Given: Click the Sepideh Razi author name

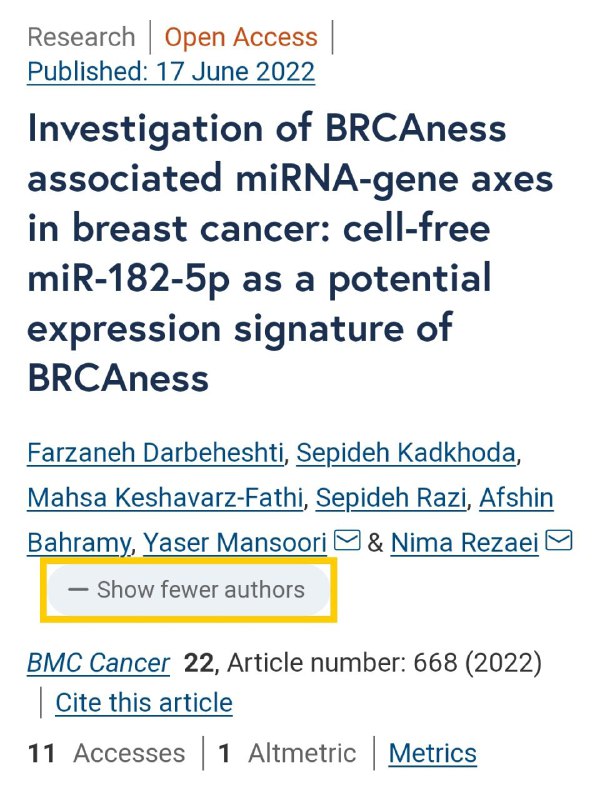Looking at the screenshot, I should click(x=391, y=498).
